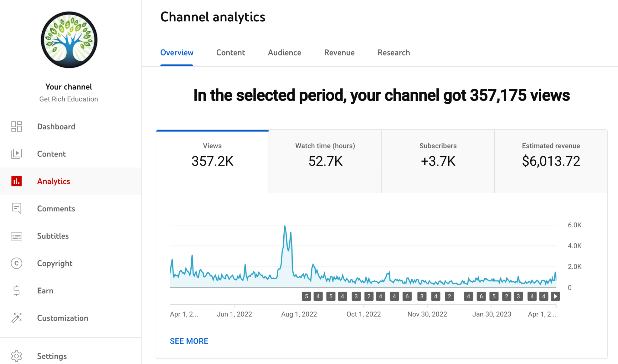Click the Get Rich Education channel name
The image size is (618, 364).
[68, 99]
